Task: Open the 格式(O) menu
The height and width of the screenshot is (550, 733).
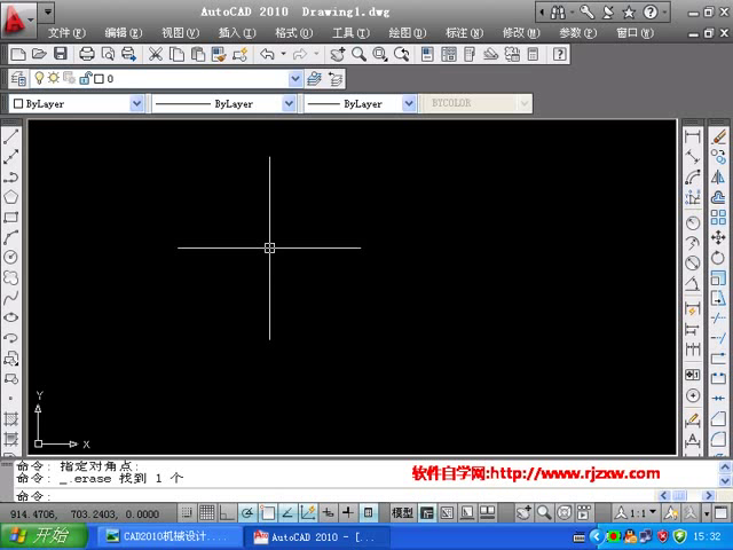Action: [294, 33]
